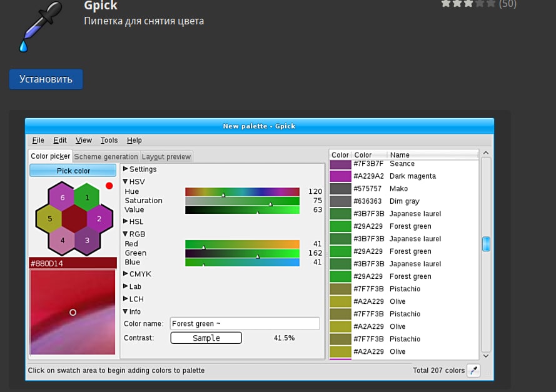Click the pipette icon next to Total 207 colors
The height and width of the screenshot is (392, 556).
coord(473,371)
